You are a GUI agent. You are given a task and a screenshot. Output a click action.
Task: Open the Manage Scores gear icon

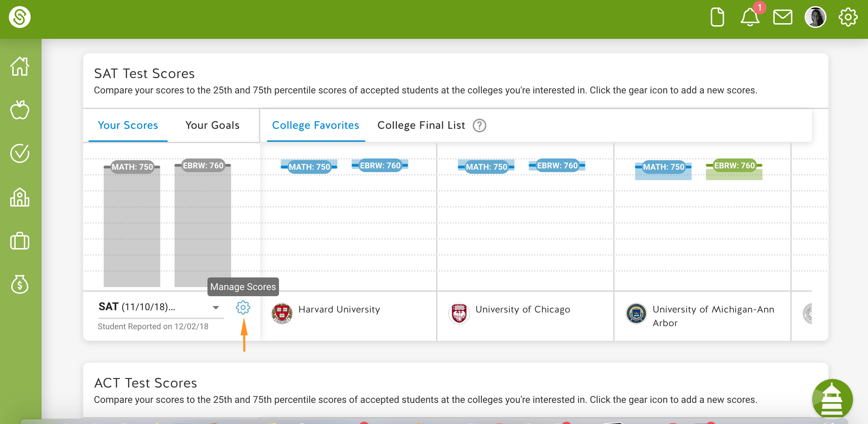(243, 307)
